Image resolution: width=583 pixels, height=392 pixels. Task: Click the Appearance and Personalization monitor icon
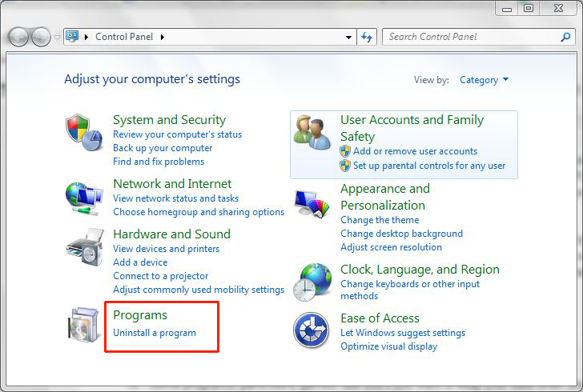pos(312,204)
